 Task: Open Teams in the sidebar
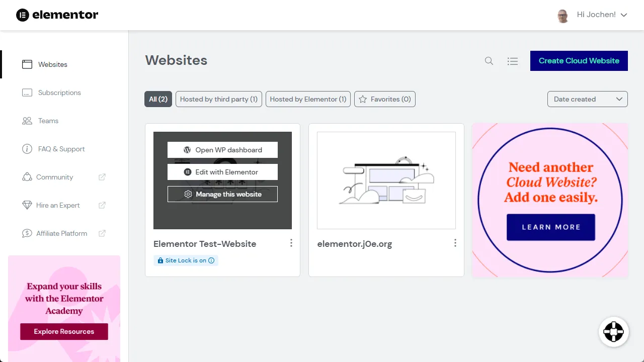click(48, 121)
